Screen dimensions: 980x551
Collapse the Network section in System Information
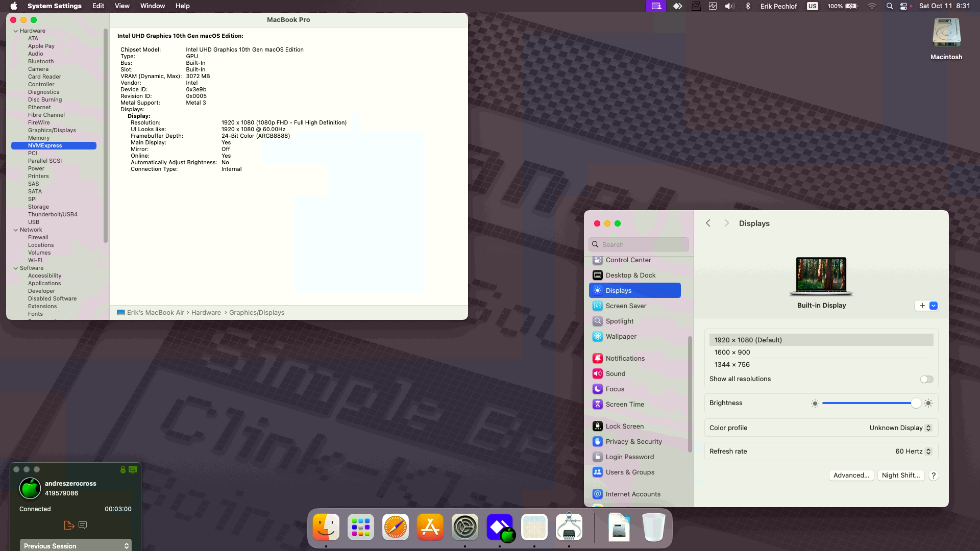tap(16, 230)
